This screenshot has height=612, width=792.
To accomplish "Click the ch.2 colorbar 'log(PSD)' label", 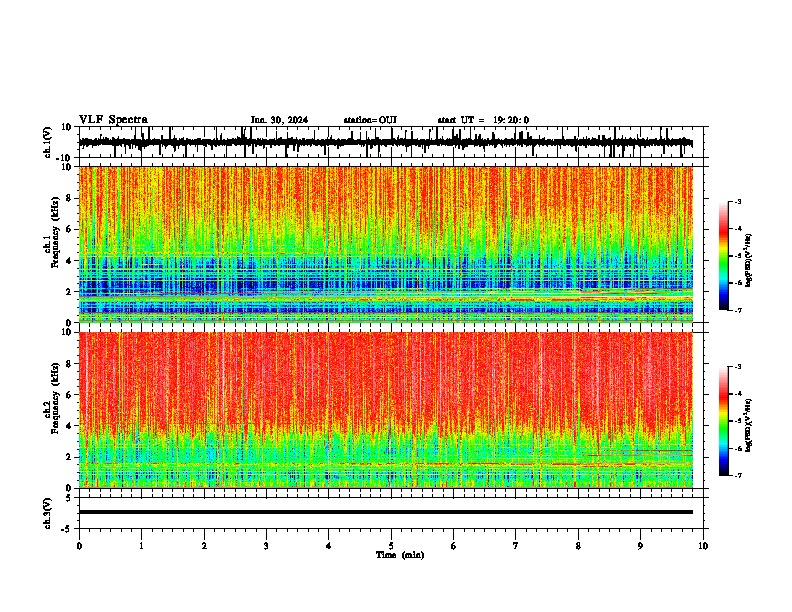I will (749, 425).
